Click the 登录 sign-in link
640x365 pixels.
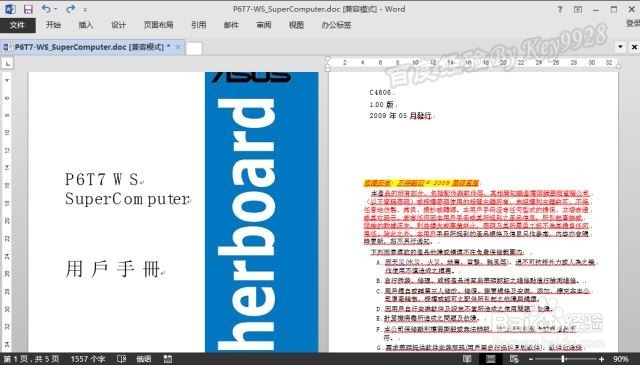coord(633,24)
